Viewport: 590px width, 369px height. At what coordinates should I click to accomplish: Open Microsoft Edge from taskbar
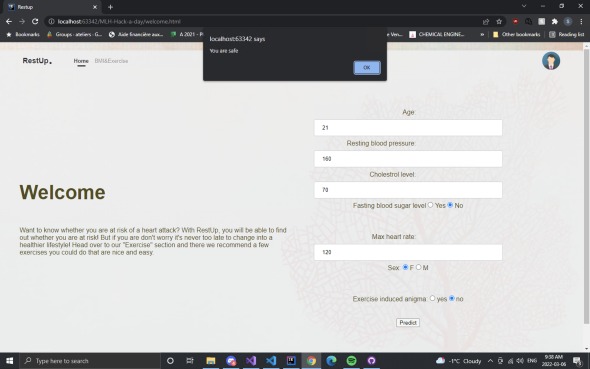coord(331,361)
